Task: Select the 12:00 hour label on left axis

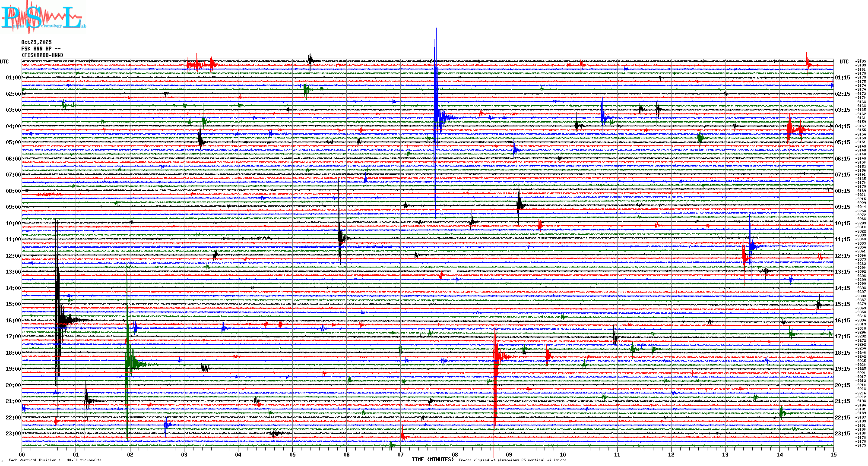Action: pos(13,256)
